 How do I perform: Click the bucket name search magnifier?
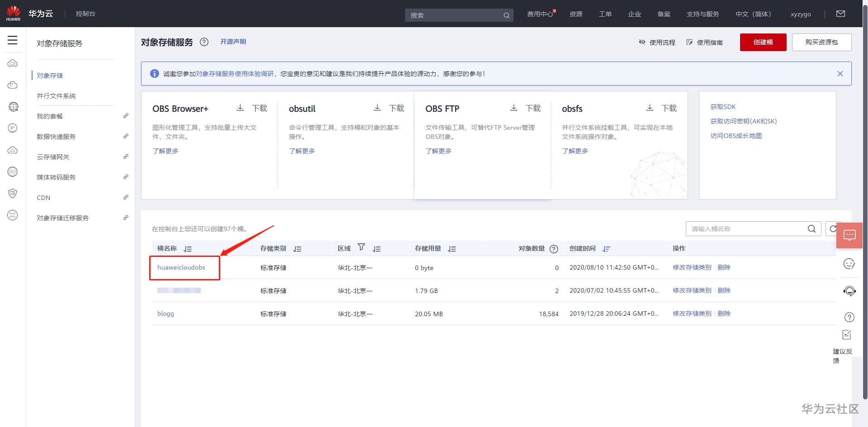tap(812, 229)
